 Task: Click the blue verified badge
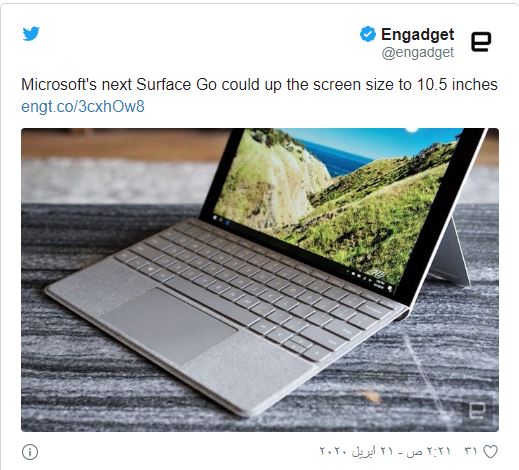point(368,34)
